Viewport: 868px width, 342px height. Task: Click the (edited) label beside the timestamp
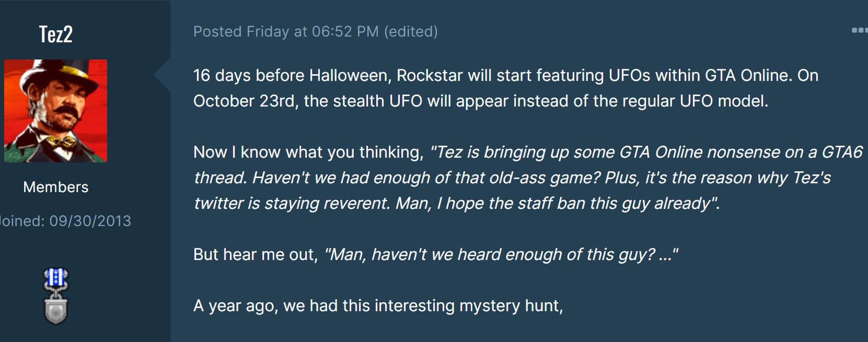click(411, 31)
